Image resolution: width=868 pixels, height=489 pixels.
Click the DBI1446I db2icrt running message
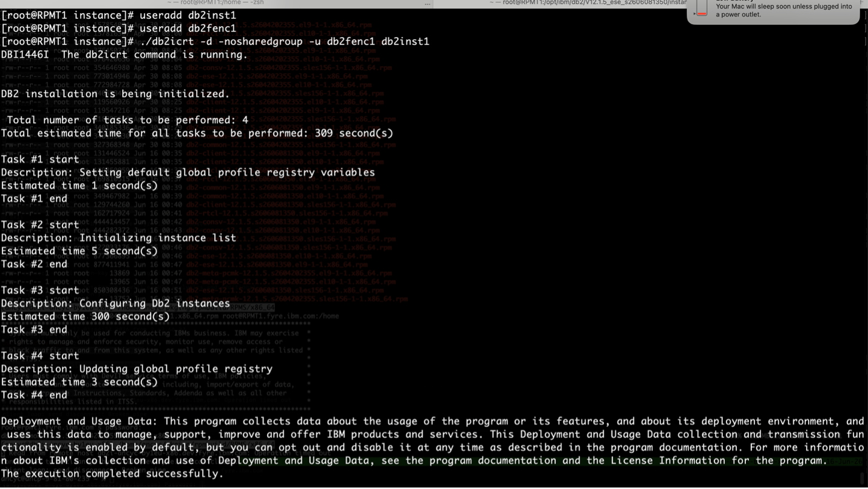(124, 55)
